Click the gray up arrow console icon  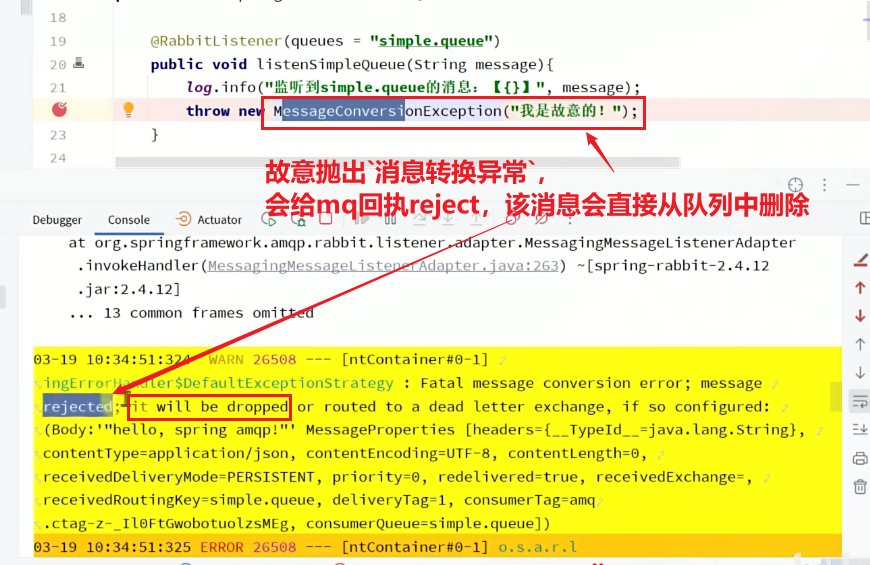click(860, 344)
